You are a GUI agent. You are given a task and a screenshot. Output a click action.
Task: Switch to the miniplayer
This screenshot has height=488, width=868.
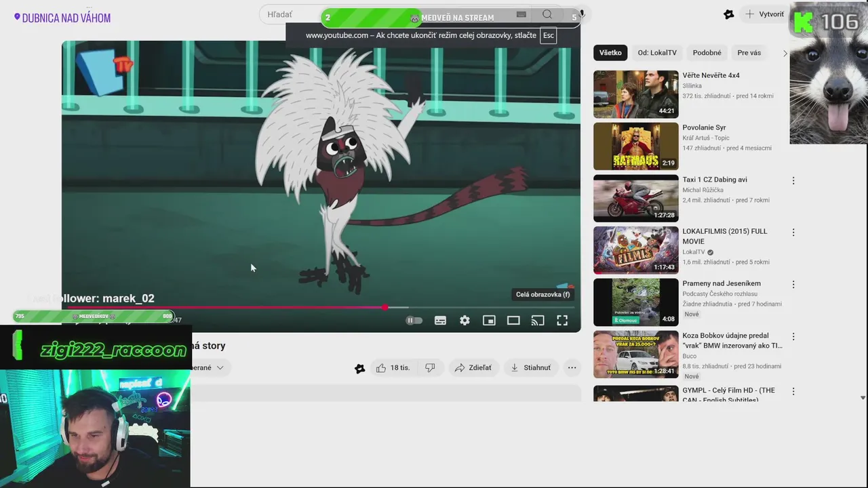pyautogui.click(x=489, y=321)
